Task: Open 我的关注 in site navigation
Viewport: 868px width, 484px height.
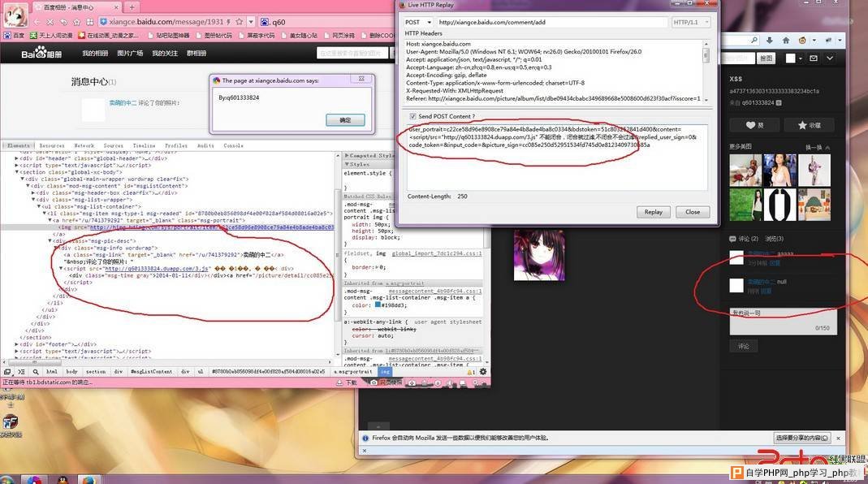Action: [165, 53]
